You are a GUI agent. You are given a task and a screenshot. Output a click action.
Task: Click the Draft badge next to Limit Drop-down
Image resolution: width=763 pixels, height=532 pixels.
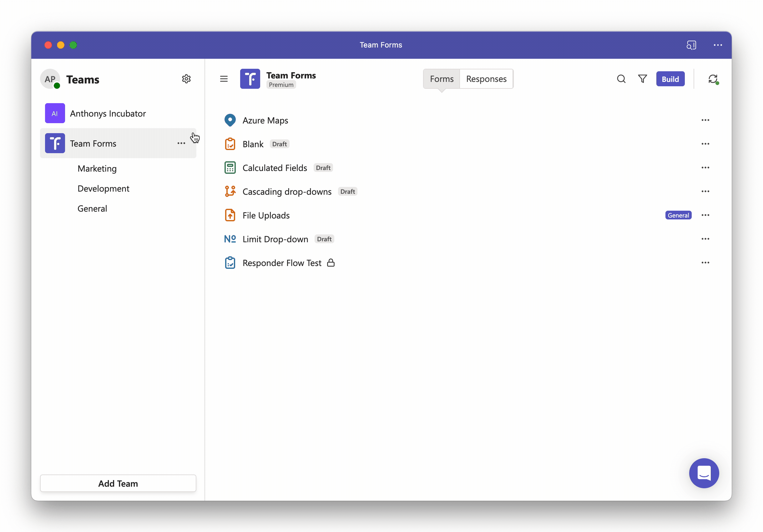pyautogui.click(x=324, y=239)
